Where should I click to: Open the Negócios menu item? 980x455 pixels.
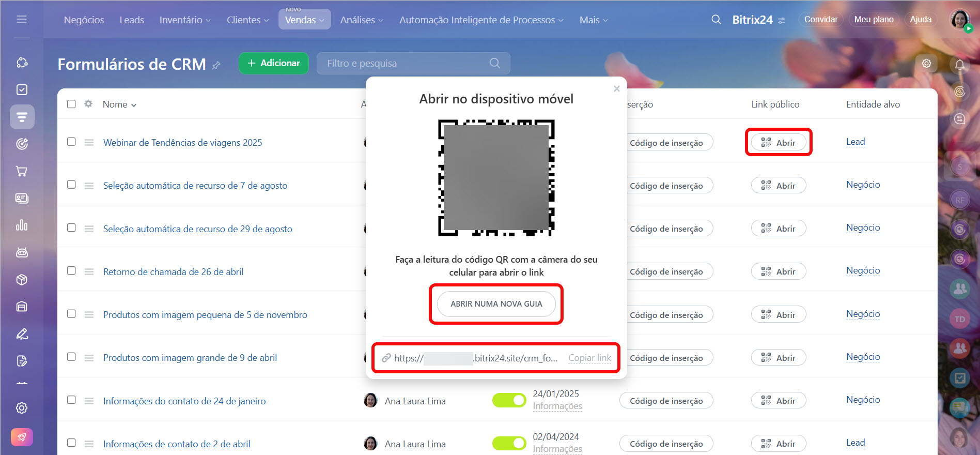click(84, 20)
